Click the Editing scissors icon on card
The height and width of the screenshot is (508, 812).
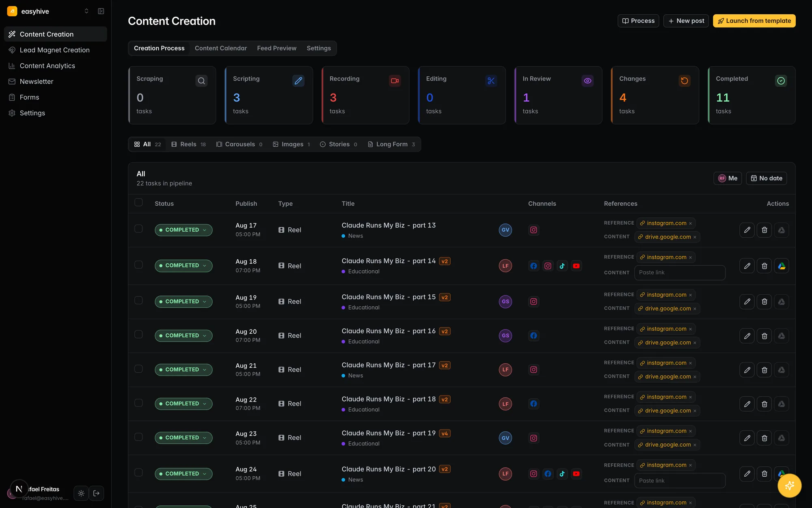coord(491,81)
